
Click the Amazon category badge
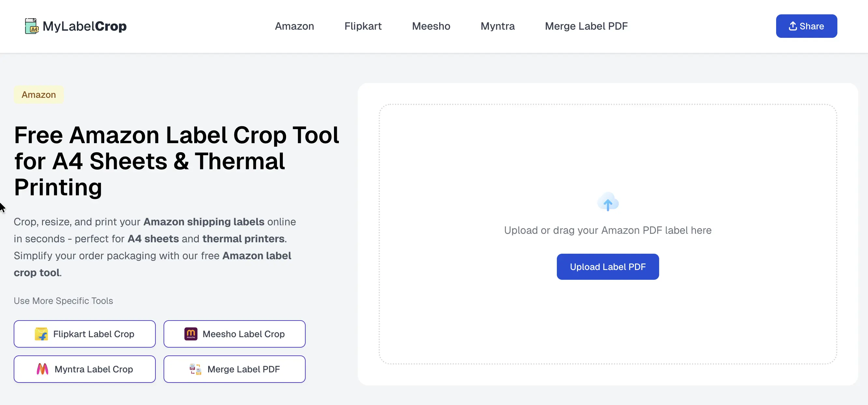[x=38, y=95]
